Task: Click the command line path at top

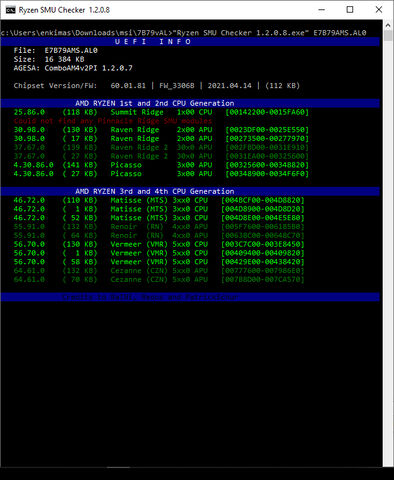Action: (x=183, y=33)
